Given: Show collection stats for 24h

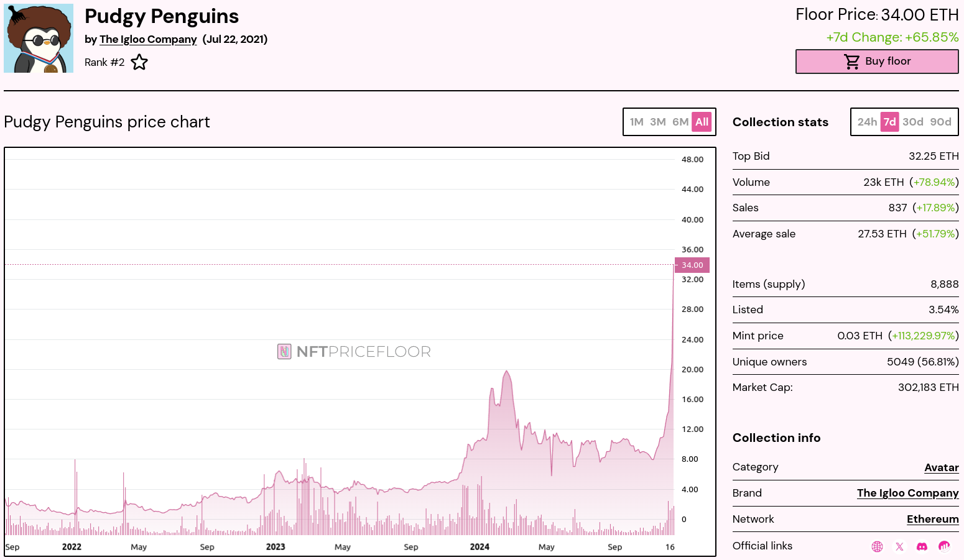Looking at the screenshot, I should [x=867, y=122].
